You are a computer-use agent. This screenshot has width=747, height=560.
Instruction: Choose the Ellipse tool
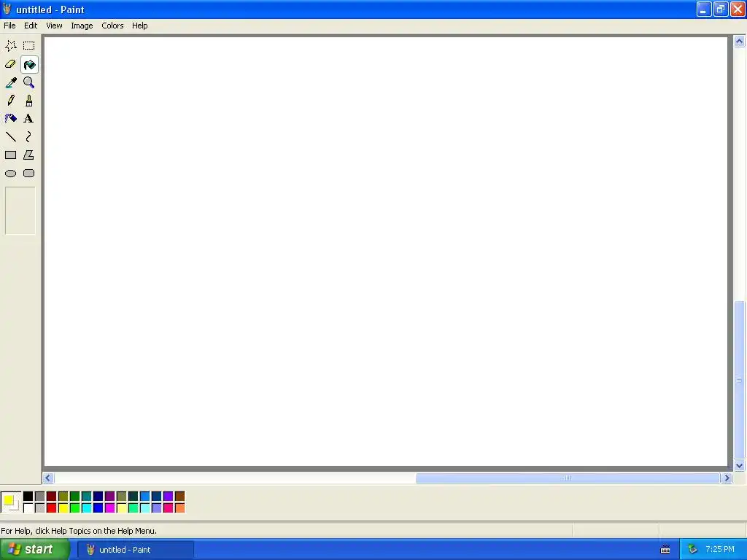(x=10, y=174)
